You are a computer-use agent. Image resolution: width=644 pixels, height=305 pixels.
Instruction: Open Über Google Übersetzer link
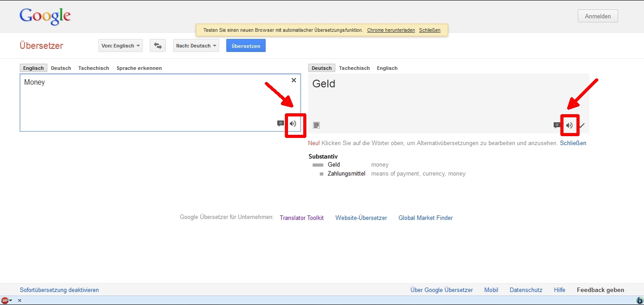[441, 290]
